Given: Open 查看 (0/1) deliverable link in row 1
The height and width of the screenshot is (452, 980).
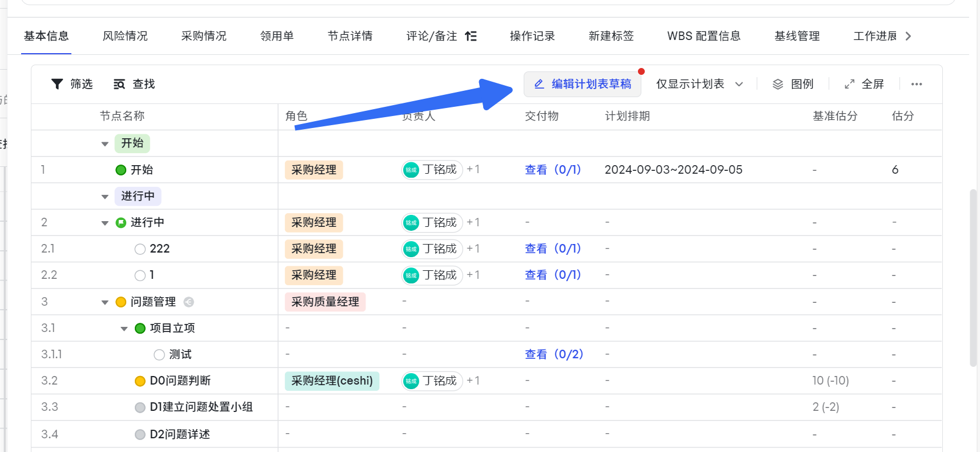Looking at the screenshot, I should tap(553, 170).
